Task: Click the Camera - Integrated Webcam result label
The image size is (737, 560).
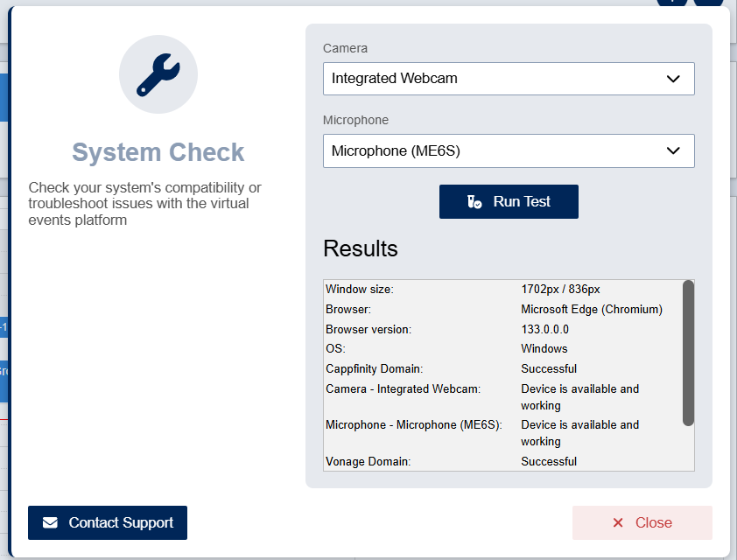Action: pyautogui.click(x=403, y=388)
